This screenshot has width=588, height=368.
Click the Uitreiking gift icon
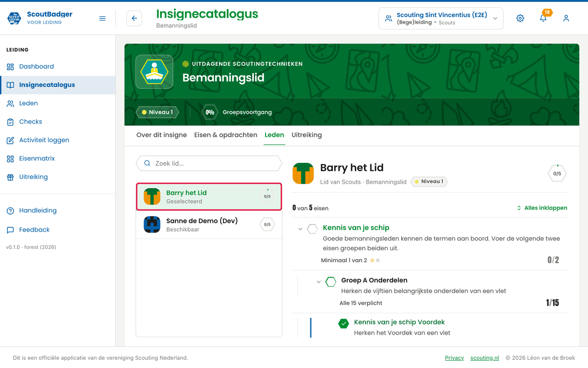coord(10,177)
